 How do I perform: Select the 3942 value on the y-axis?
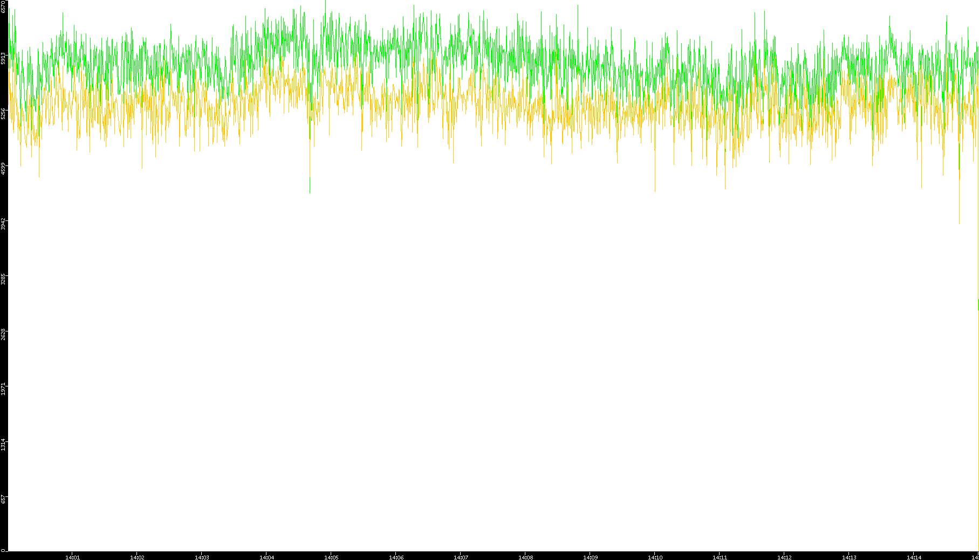(x=3, y=224)
